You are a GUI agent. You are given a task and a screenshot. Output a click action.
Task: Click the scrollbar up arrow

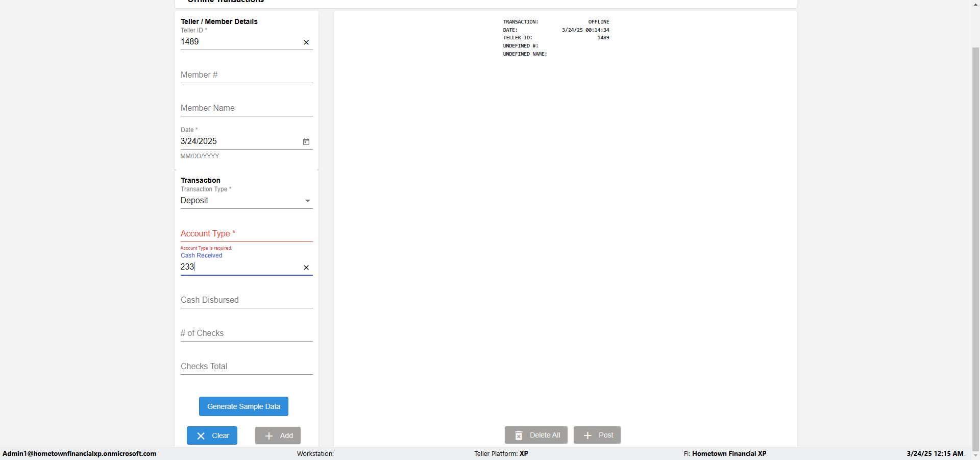click(x=975, y=4)
